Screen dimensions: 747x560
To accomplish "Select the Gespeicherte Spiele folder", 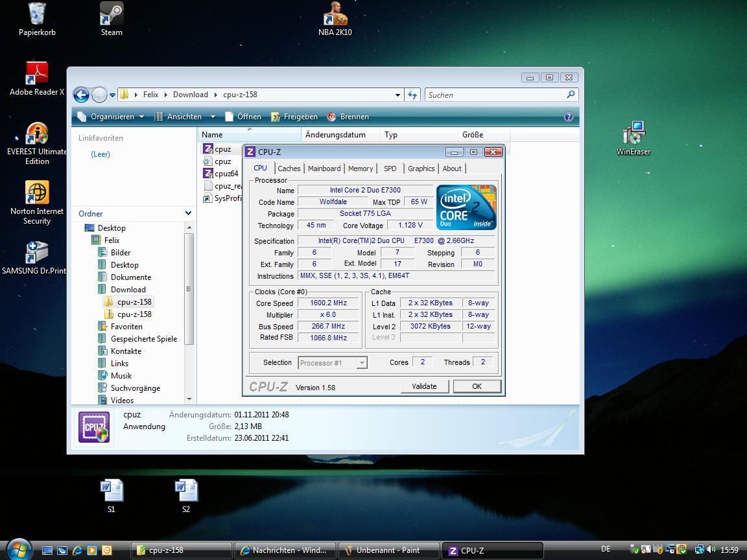I will tap(137, 339).
